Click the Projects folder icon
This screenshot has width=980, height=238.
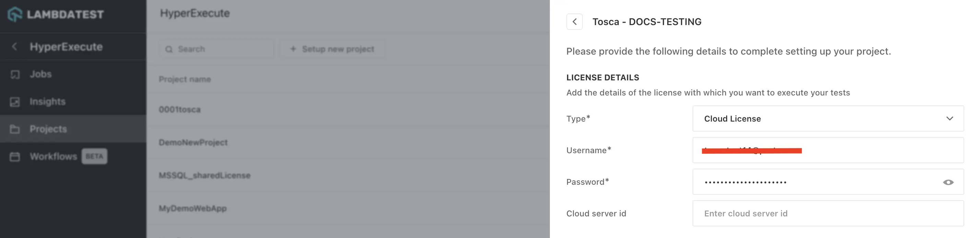point(15,129)
